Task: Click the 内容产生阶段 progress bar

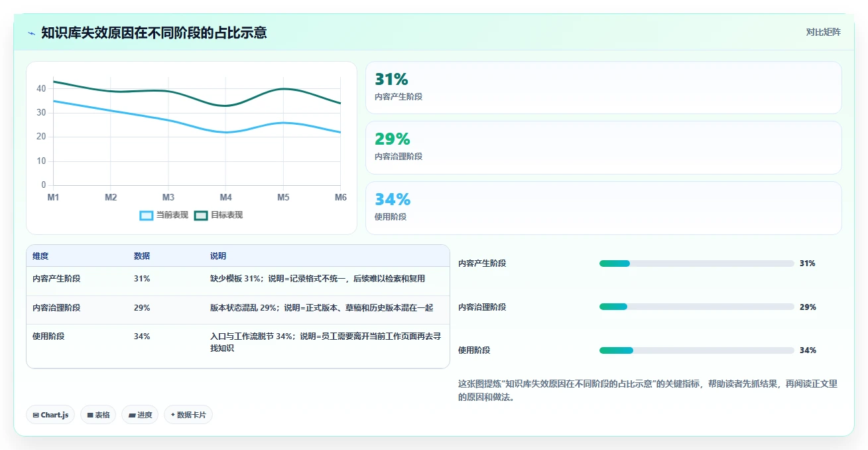Action: coord(696,263)
